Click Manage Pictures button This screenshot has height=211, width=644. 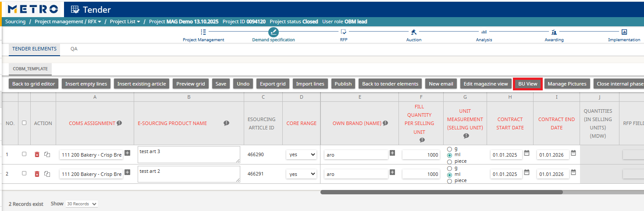click(567, 84)
